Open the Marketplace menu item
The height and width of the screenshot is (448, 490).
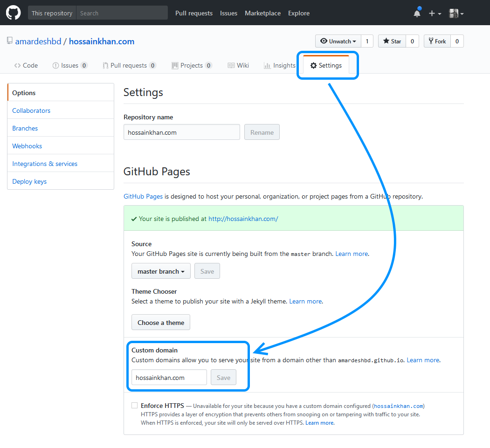tap(262, 13)
